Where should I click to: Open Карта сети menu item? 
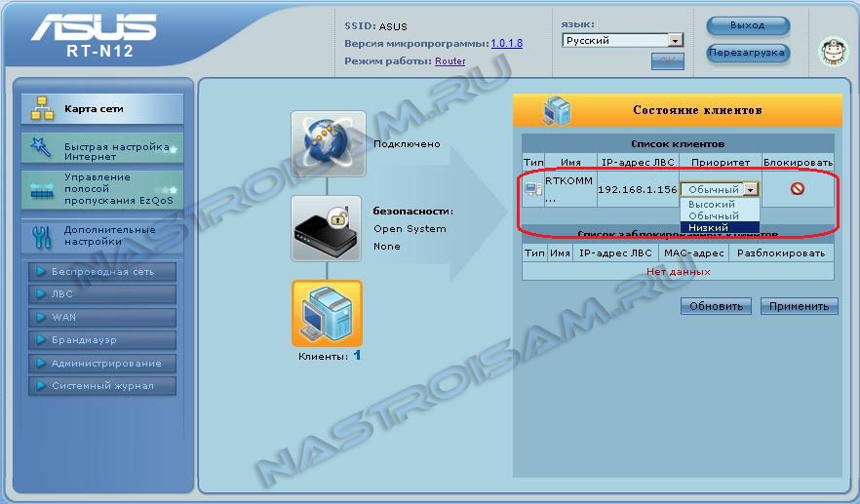[x=101, y=109]
